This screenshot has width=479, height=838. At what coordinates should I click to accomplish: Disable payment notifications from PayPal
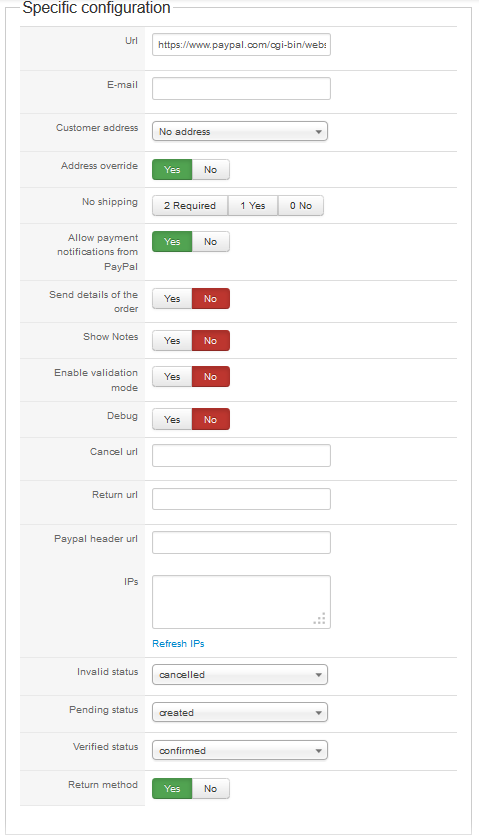click(211, 242)
